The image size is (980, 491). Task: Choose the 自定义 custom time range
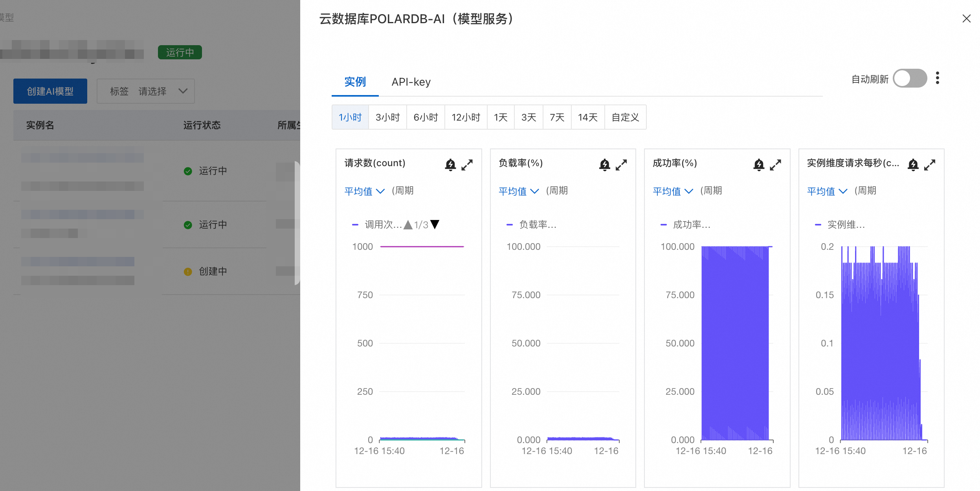pos(625,117)
